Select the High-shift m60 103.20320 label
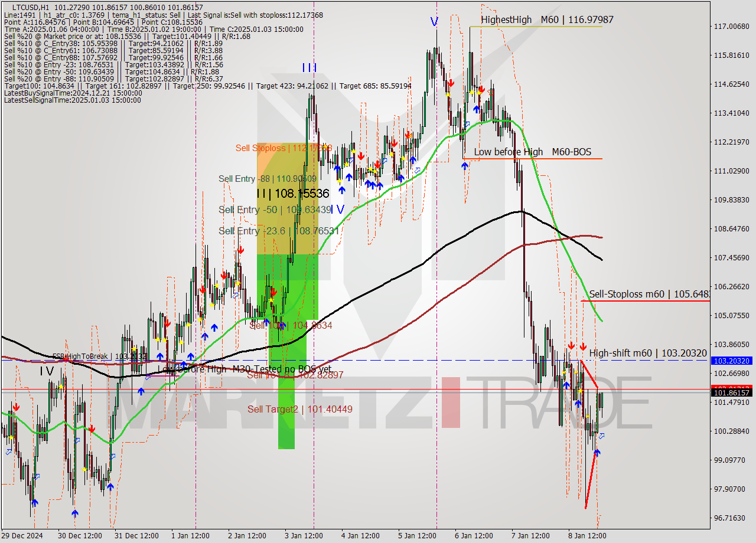Viewport: 756px width, 543px height. click(648, 353)
